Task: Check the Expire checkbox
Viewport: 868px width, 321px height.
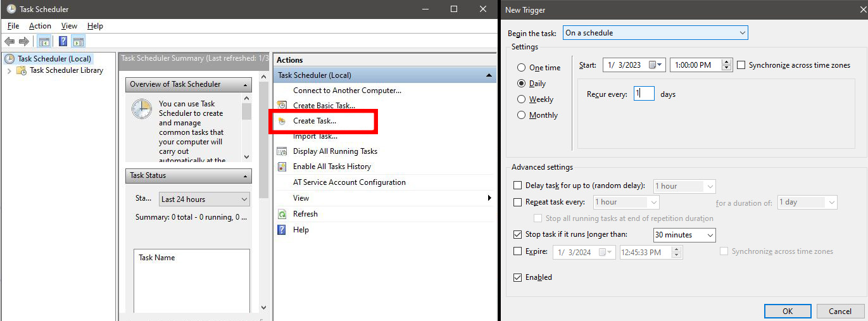Action: pos(518,251)
